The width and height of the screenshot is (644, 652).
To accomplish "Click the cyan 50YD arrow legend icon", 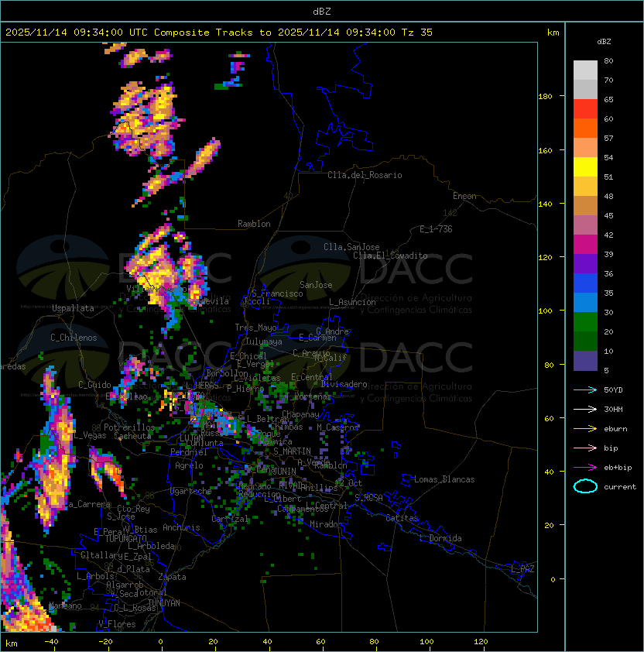I will pos(585,389).
